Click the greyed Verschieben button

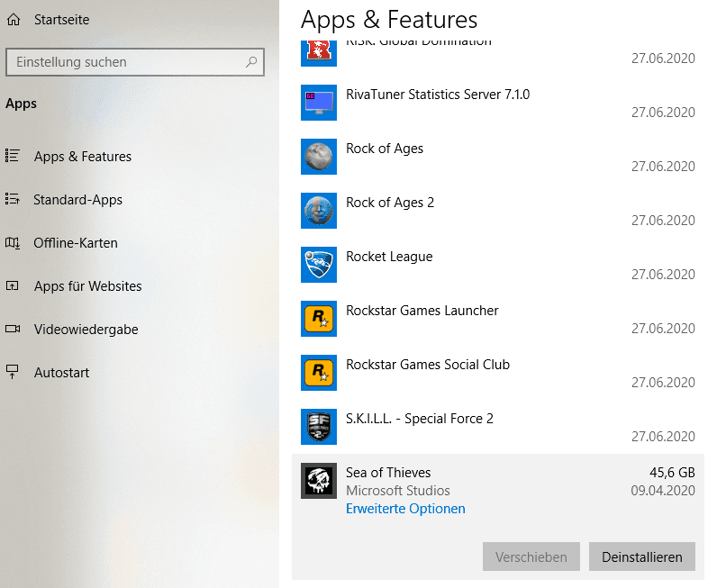531,556
